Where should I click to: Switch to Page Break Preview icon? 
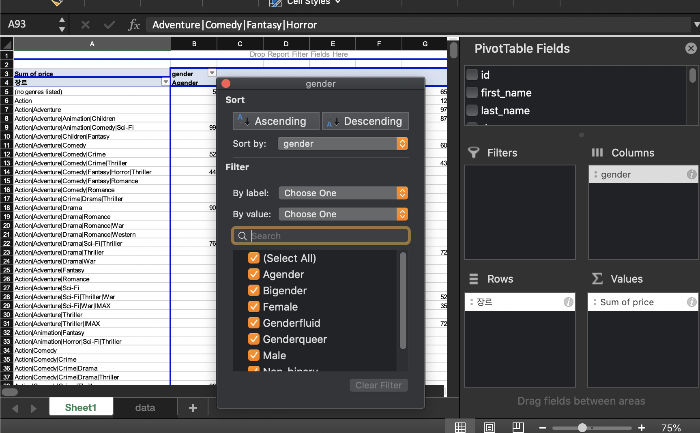tap(518, 427)
